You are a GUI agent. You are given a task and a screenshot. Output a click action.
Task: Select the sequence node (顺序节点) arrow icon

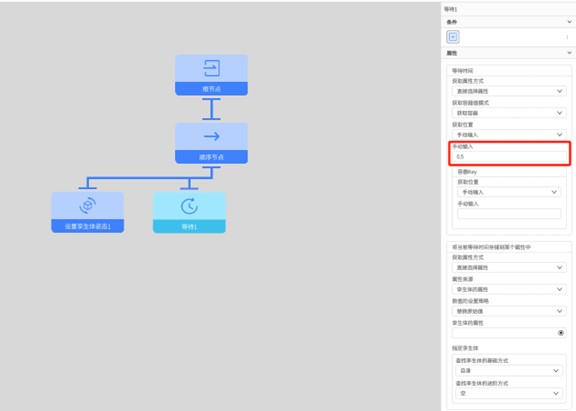pyautogui.click(x=212, y=137)
